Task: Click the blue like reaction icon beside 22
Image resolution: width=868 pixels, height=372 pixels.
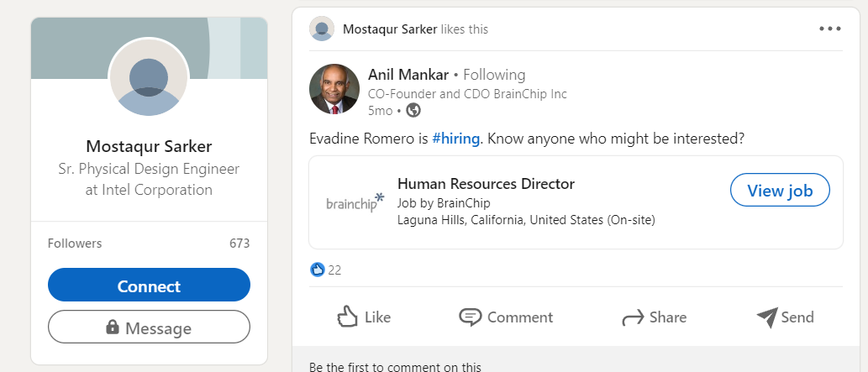Action: click(317, 270)
